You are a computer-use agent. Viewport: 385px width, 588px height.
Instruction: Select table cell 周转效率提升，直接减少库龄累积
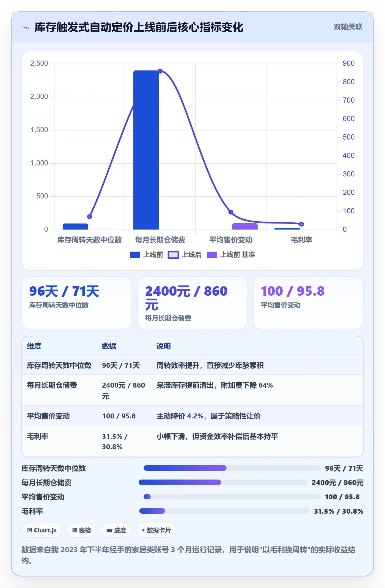click(x=210, y=365)
